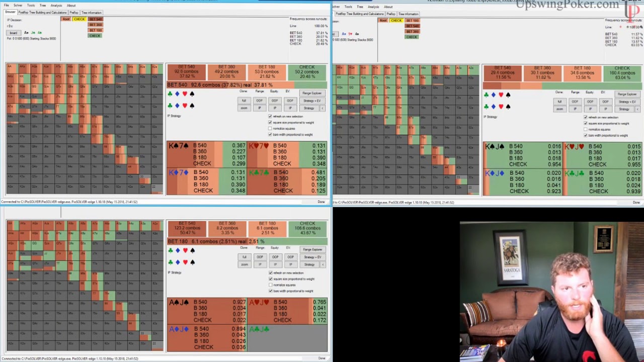Enable 'normalize squares' in top-left window

pos(270,128)
